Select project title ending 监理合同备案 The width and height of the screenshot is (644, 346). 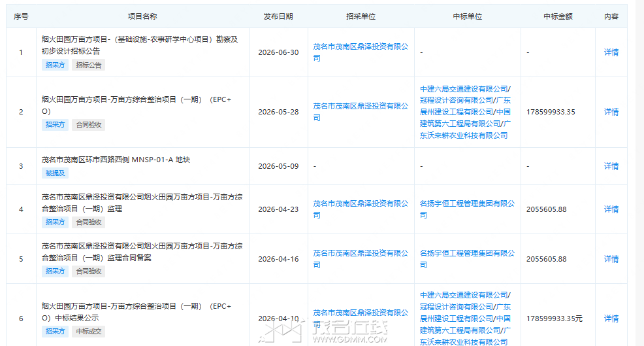point(142,252)
